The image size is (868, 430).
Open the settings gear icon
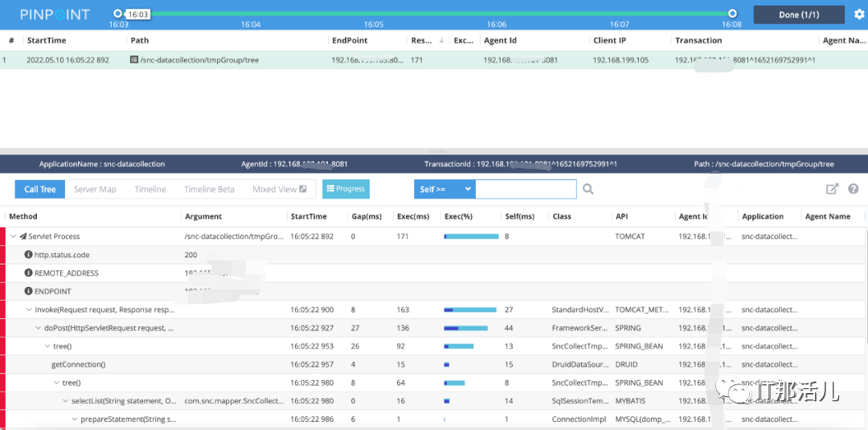pos(859,14)
